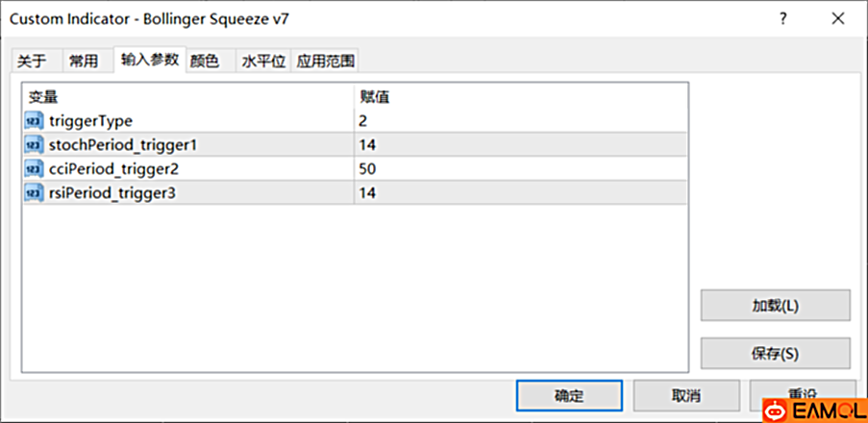The width and height of the screenshot is (868, 423).
Task: Click the stochPeriod_trigger1 row icon
Action: click(34, 145)
